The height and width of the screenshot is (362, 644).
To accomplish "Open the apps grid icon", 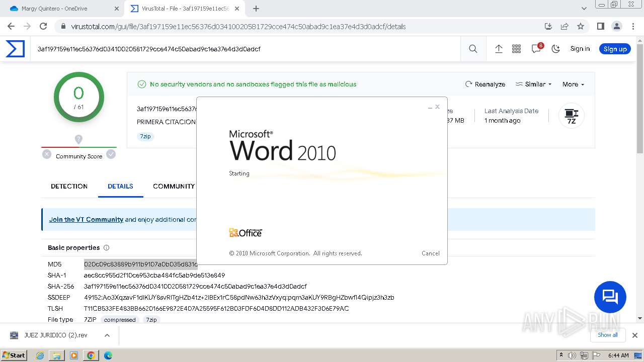I will (516, 49).
